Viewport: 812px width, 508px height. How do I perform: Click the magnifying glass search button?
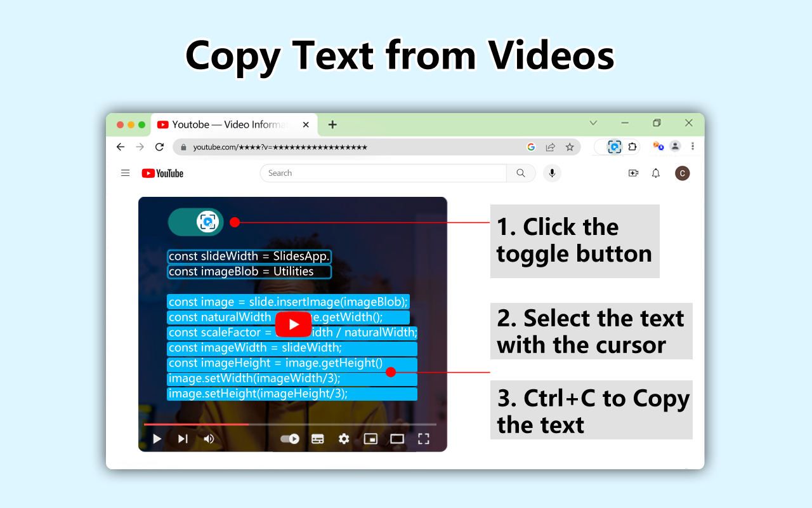click(x=521, y=173)
